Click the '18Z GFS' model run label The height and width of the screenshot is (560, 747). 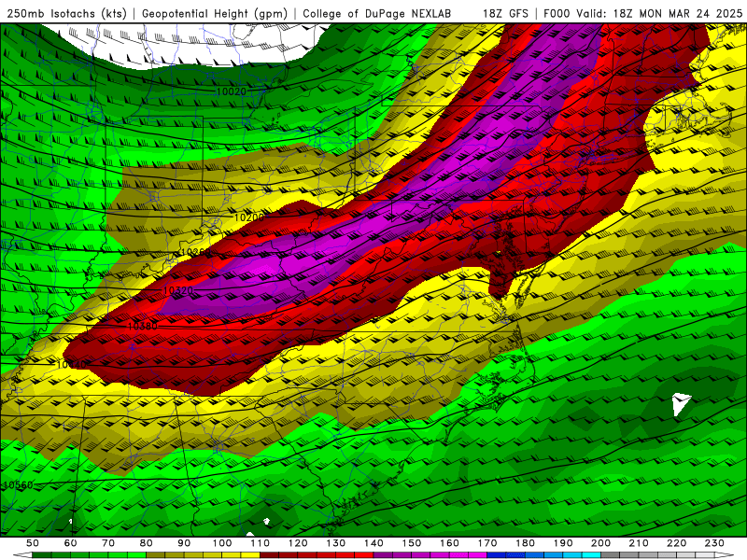[505, 13]
